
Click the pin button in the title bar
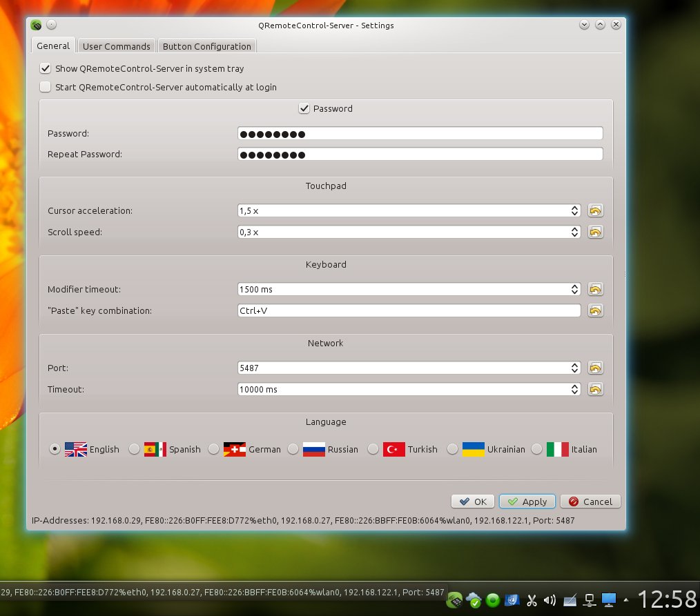(x=51, y=25)
